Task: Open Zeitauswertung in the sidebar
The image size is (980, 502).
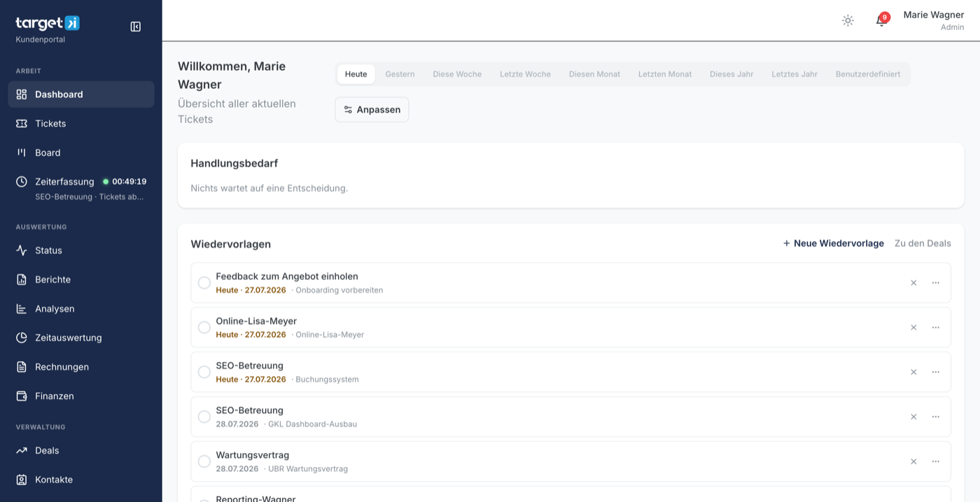Action: click(81, 337)
